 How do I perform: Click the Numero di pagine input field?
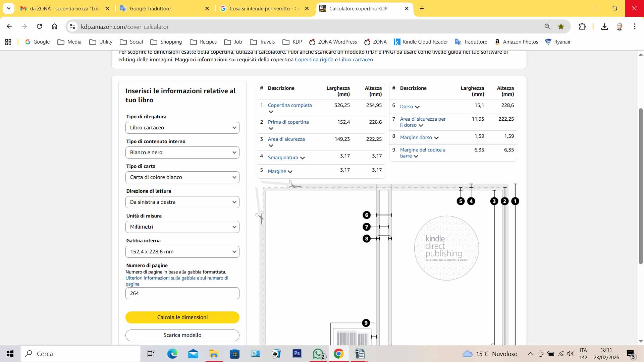coord(182,293)
